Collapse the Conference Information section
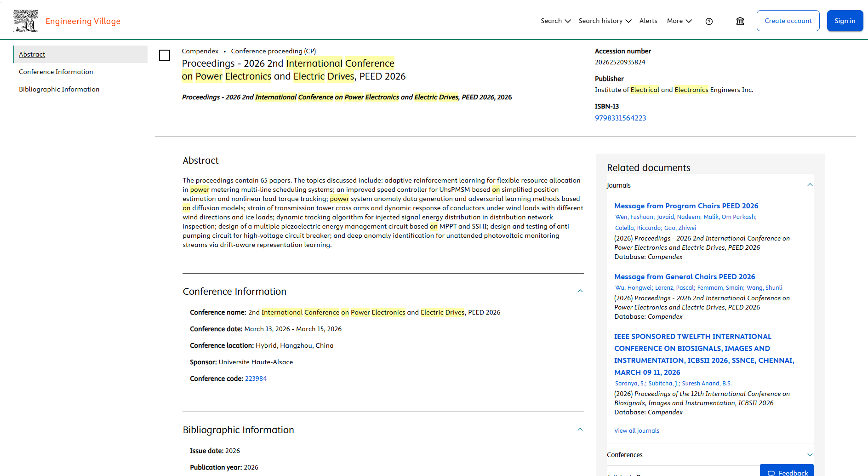 (x=580, y=291)
